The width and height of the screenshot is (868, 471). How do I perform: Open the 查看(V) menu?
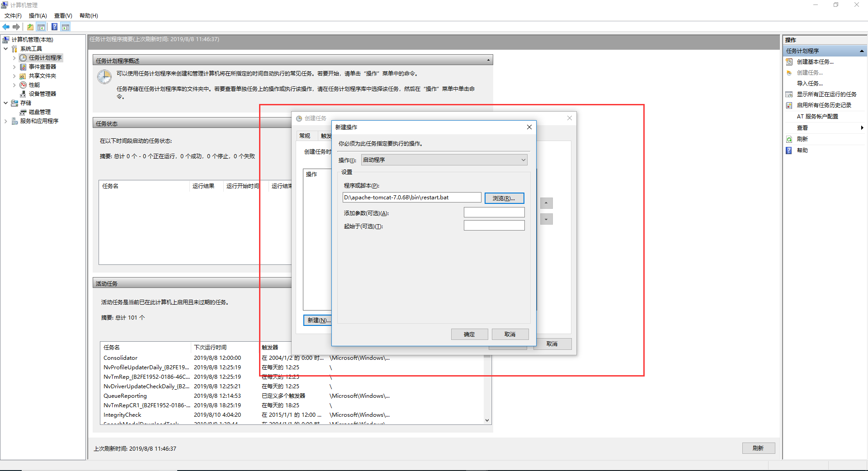click(63, 16)
